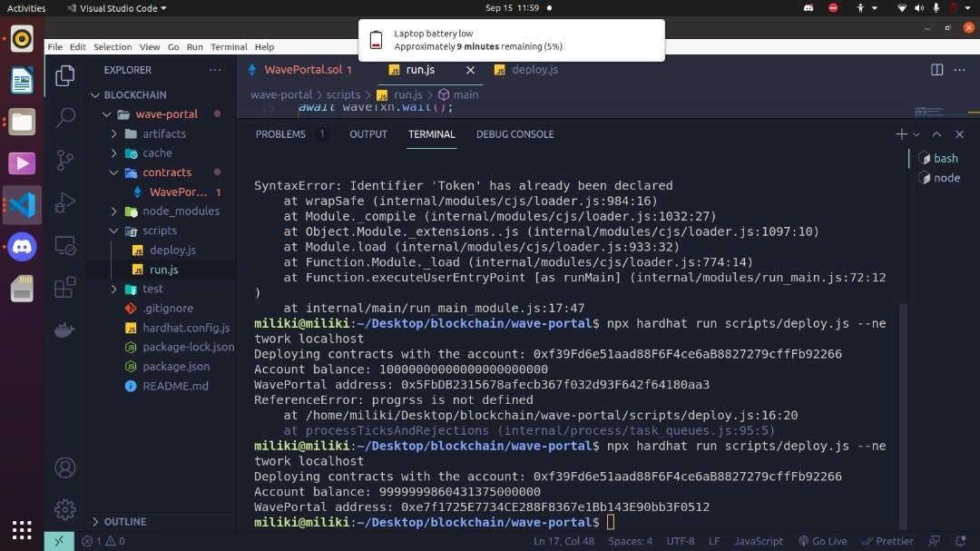The width and height of the screenshot is (980, 551).
Task: Expand the cache folder
Action: 113,153
